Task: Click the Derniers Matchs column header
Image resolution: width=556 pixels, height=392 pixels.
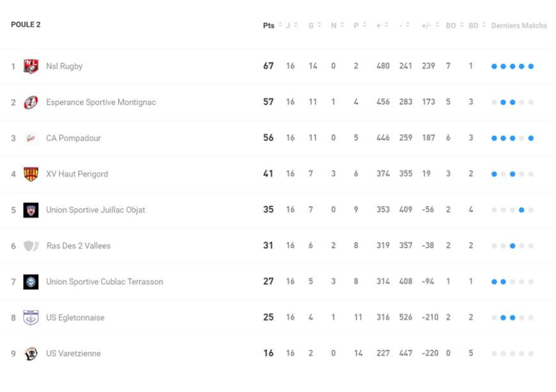Action: coord(519,26)
